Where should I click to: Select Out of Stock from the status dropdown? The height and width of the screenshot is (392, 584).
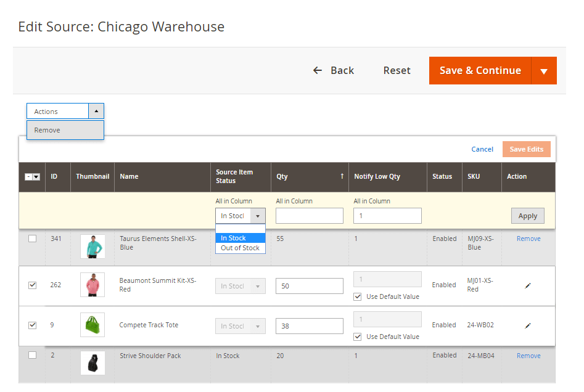239,248
